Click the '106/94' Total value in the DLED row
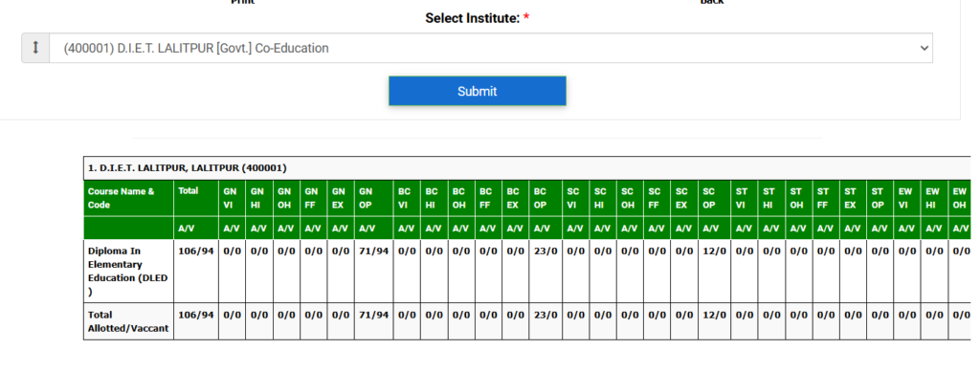This screenshot has width=980, height=372. 195,251
